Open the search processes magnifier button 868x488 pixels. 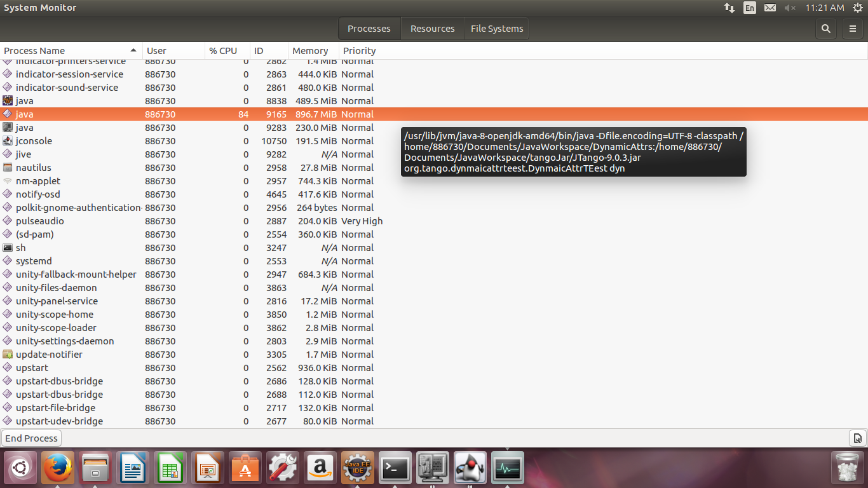click(x=825, y=29)
